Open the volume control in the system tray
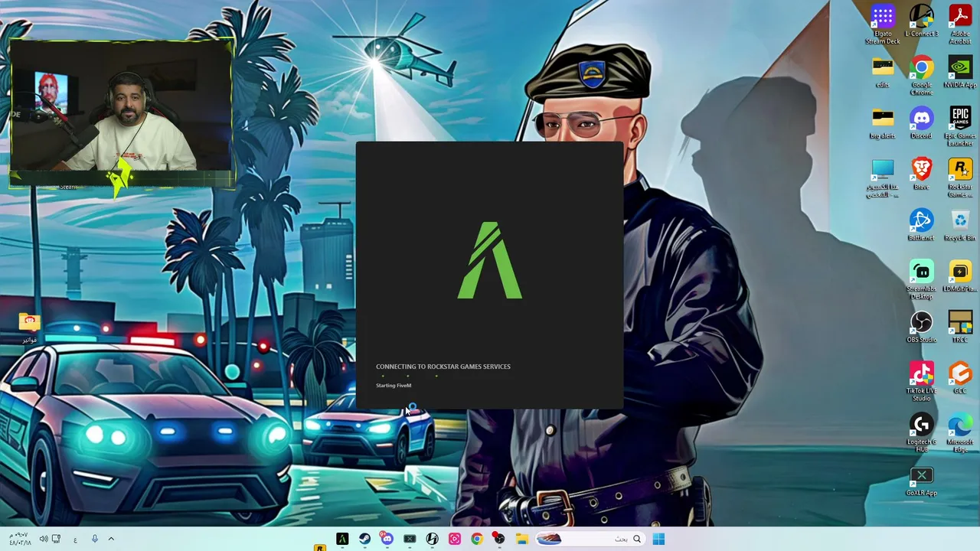The image size is (980, 551). point(44,539)
